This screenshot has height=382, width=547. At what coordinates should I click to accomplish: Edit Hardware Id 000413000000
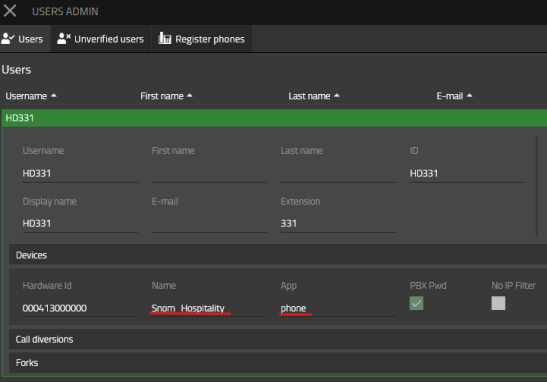click(80, 308)
